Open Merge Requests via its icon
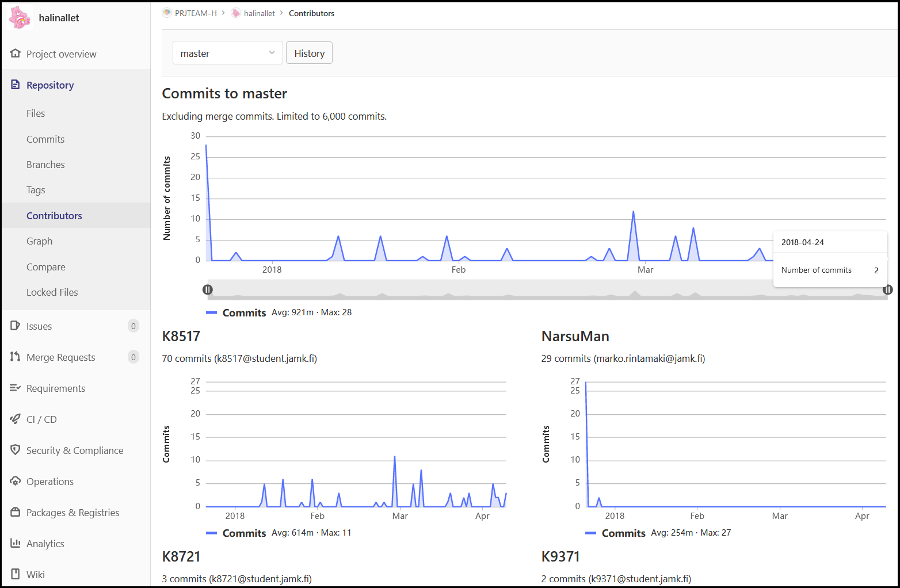Screen dimensions: 900x588 16,357
